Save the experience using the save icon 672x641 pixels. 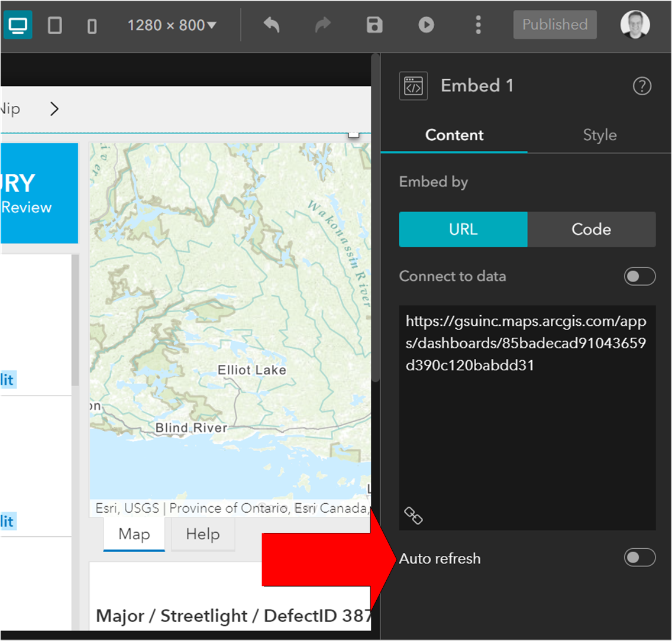tap(374, 24)
